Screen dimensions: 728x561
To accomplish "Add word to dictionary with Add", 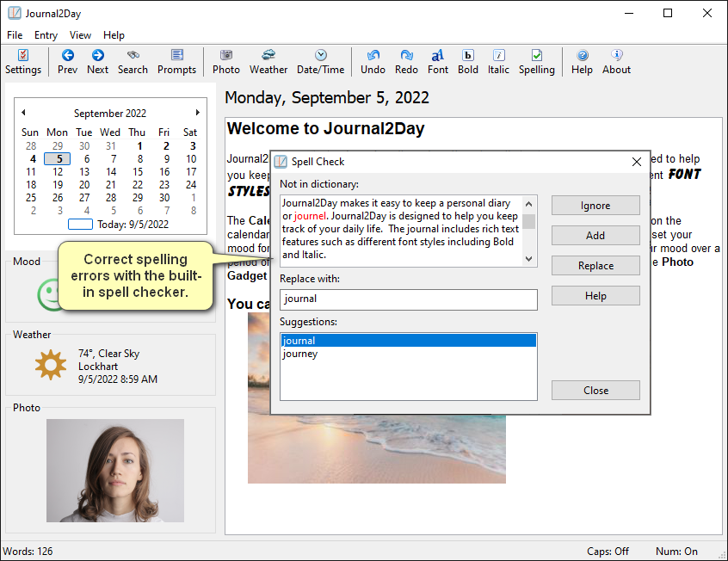I will click(x=595, y=236).
